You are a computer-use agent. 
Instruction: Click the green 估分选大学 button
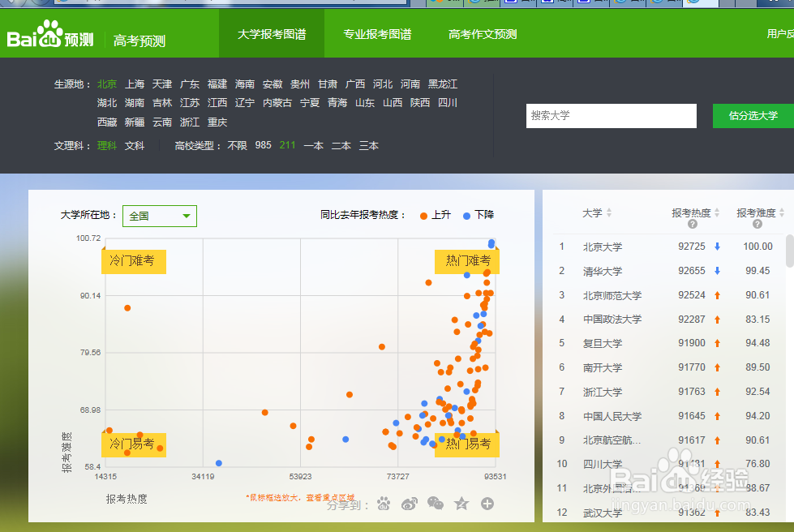click(753, 116)
